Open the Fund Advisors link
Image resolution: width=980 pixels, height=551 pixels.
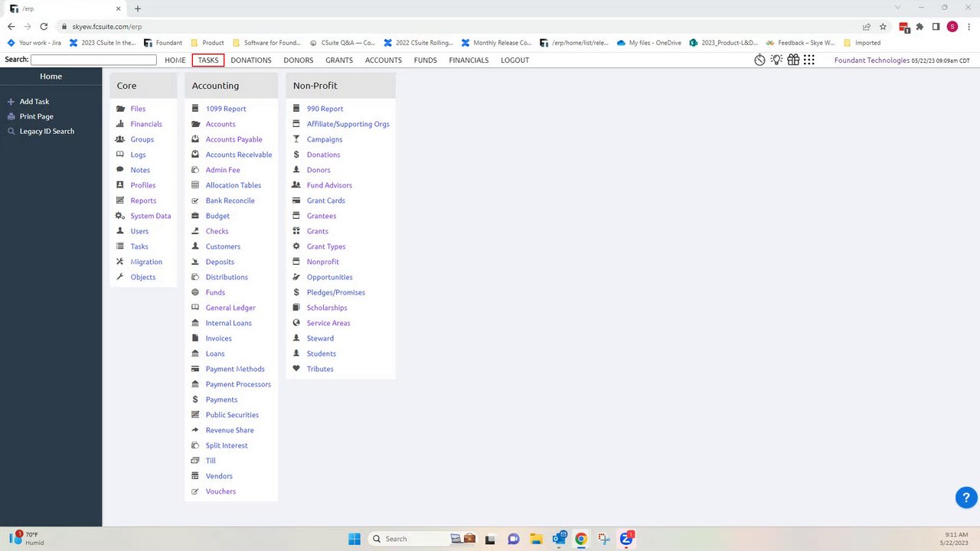pos(330,185)
